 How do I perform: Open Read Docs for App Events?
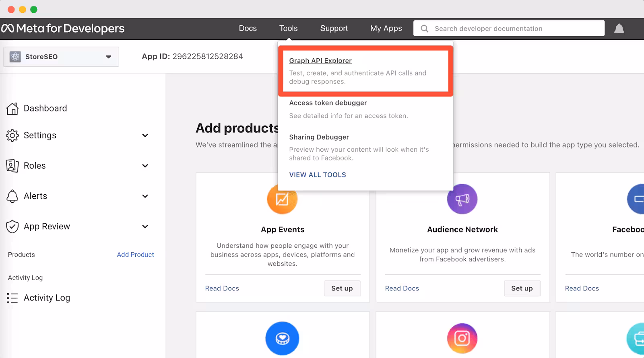222,288
